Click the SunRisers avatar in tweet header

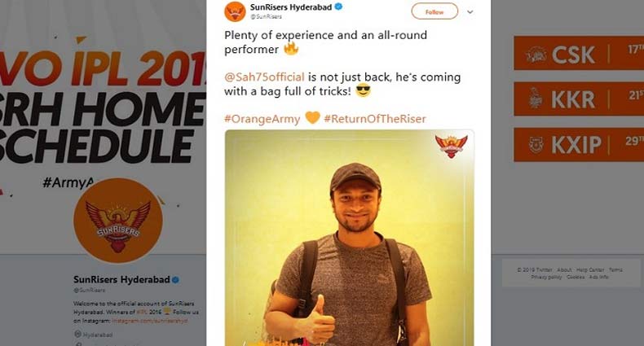click(236, 11)
